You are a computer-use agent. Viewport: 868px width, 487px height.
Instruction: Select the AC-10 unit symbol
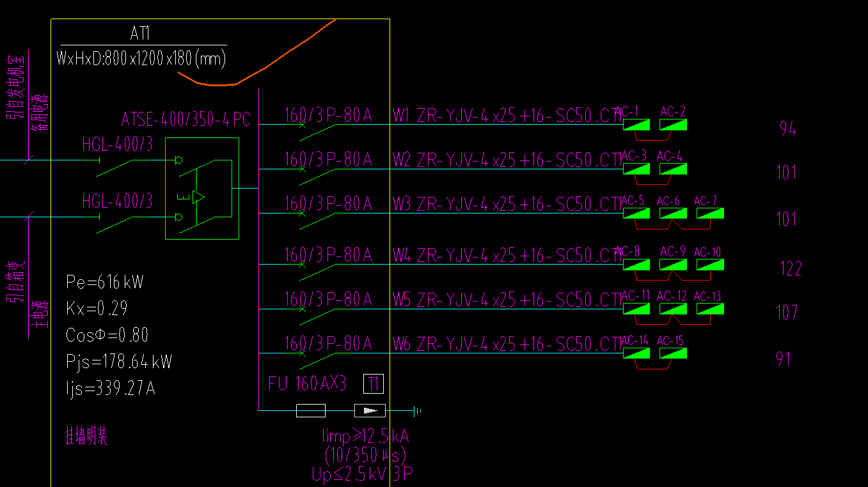pyautogui.click(x=710, y=265)
